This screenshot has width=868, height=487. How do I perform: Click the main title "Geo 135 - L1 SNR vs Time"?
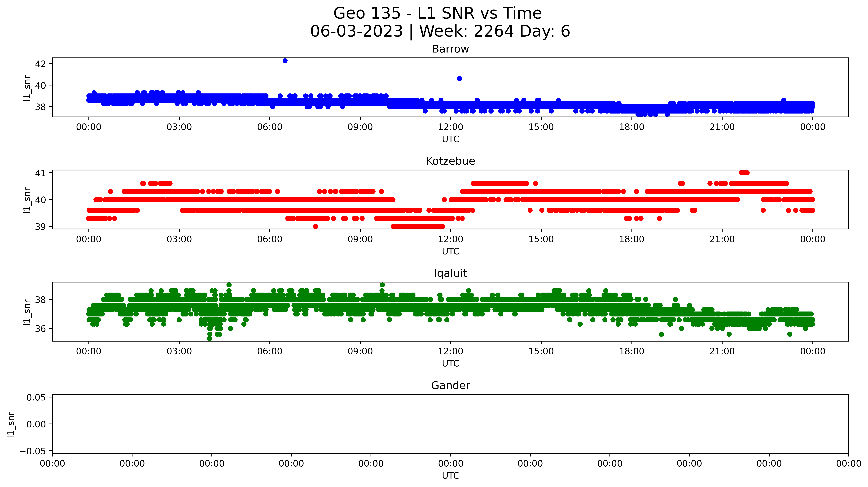pos(437,13)
